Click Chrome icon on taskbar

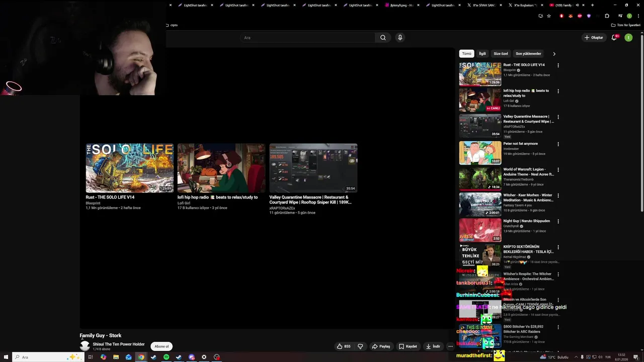coord(141,357)
